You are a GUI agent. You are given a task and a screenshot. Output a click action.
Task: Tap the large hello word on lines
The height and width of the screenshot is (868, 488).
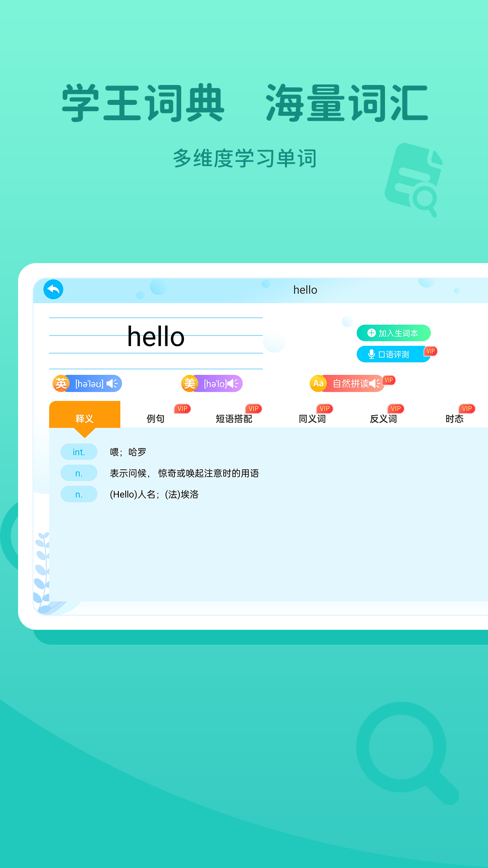point(156,337)
